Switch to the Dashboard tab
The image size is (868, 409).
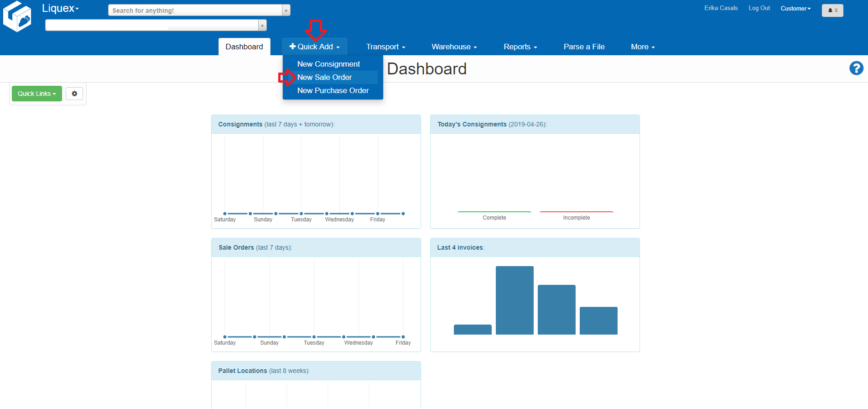(244, 47)
